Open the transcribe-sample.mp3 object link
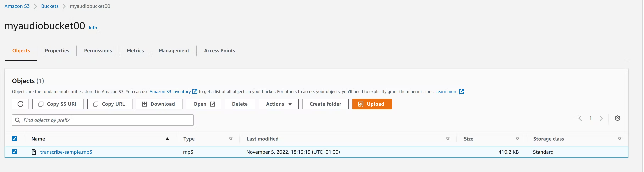This screenshot has height=172, width=644. click(66, 152)
